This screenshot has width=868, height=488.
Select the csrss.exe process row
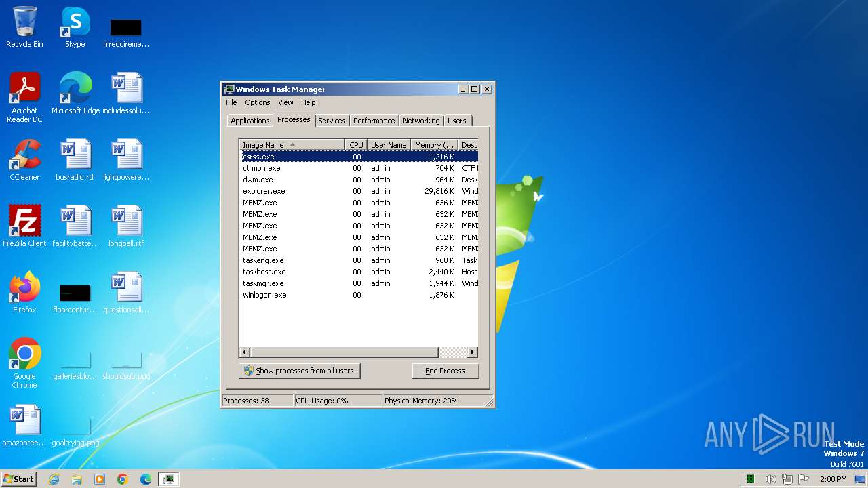pyautogui.click(x=359, y=157)
